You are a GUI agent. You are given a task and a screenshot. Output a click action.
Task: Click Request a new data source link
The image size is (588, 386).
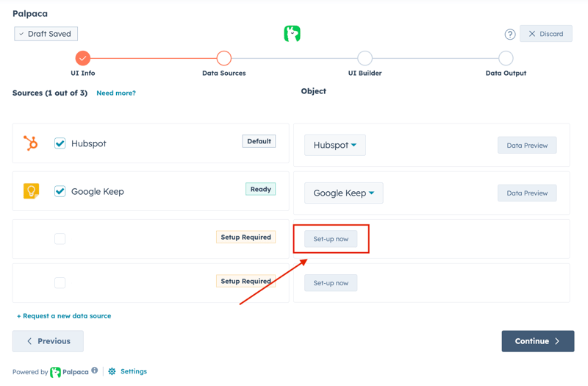(64, 316)
